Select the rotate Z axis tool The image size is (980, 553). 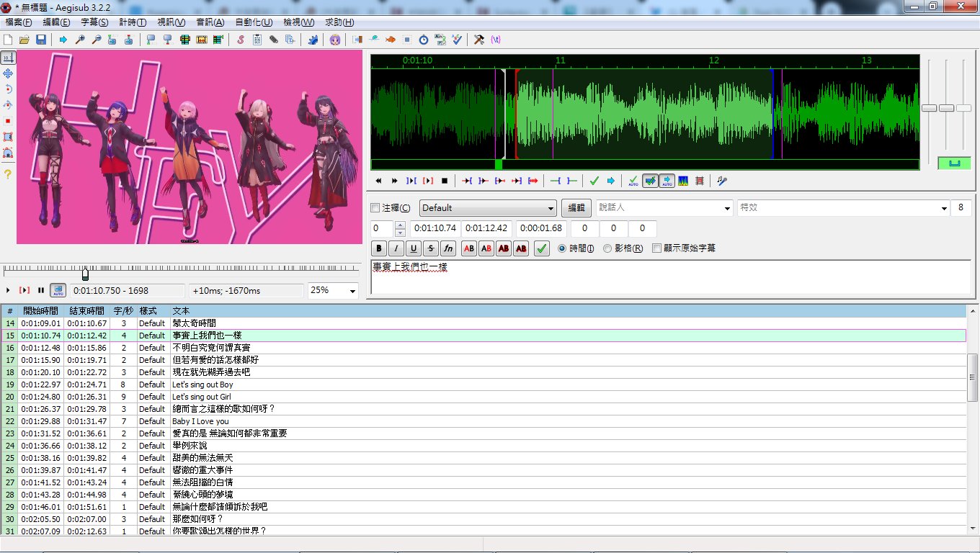tap(8, 89)
